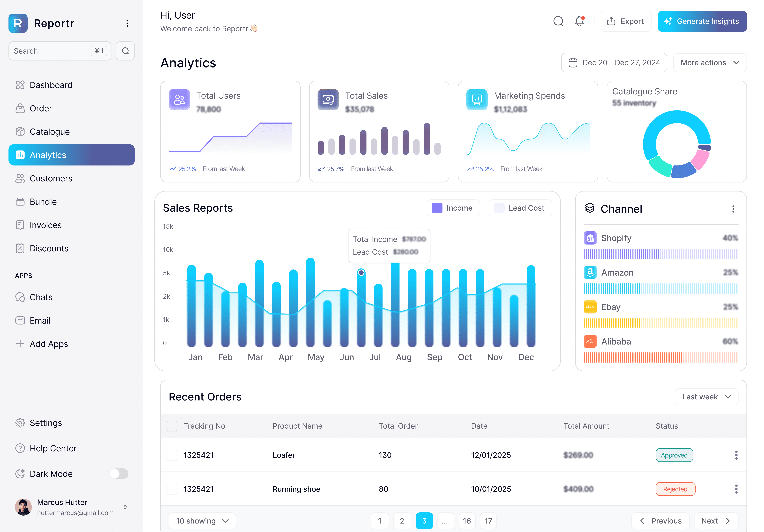Select the Analytics sidebar item
The height and width of the screenshot is (532, 764).
click(x=71, y=155)
